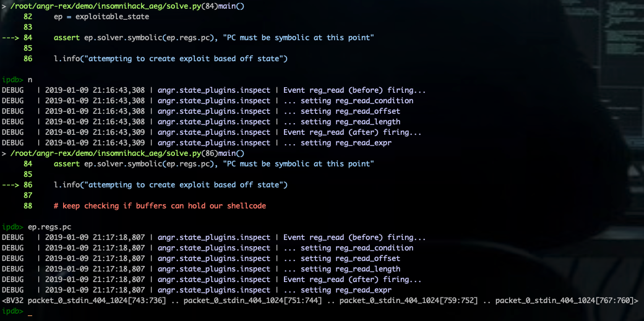Click the file path ending solve.py(84)main()

(127, 6)
